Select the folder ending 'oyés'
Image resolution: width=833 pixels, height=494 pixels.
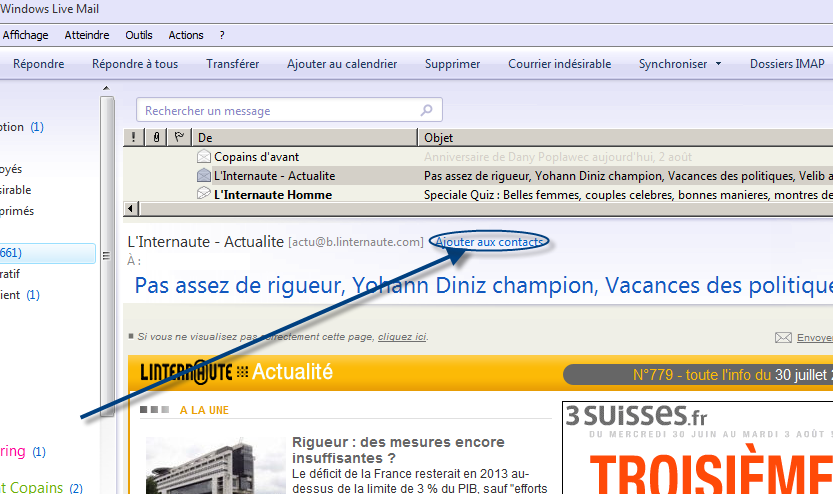11,169
